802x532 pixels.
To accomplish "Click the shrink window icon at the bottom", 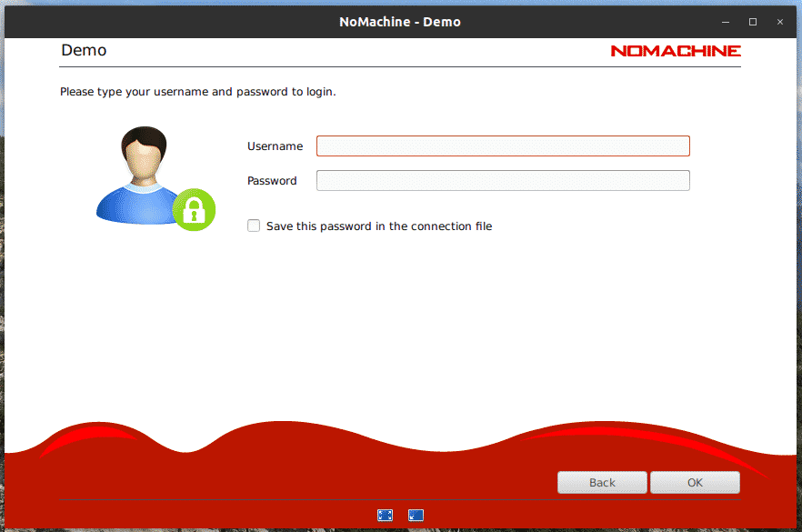I will (416, 515).
